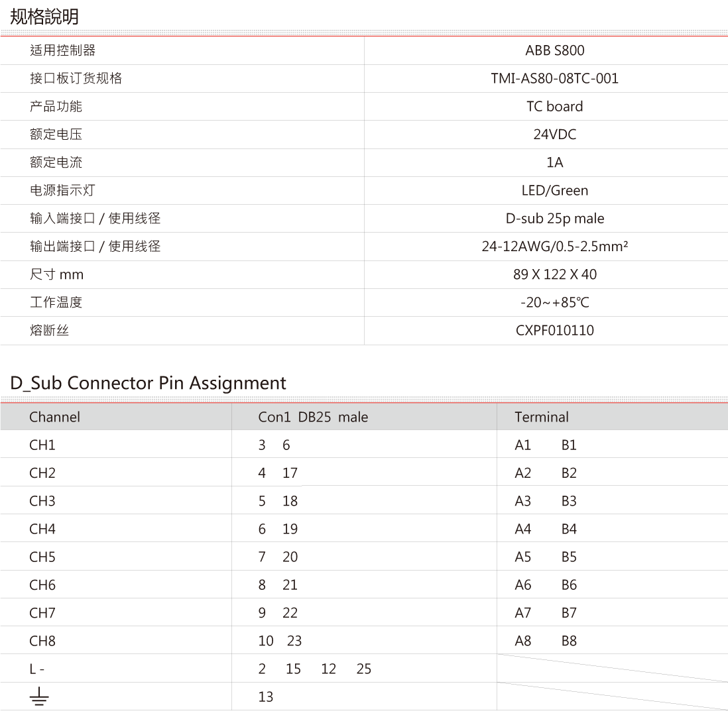Click the CH1 channel row label
This screenshot has height=727, width=728.
click(x=42, y=445)
